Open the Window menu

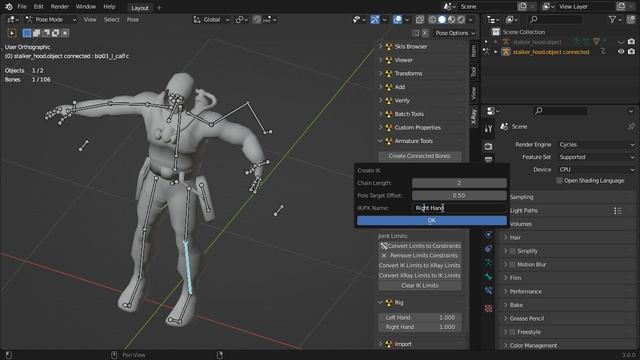point(86,7)
